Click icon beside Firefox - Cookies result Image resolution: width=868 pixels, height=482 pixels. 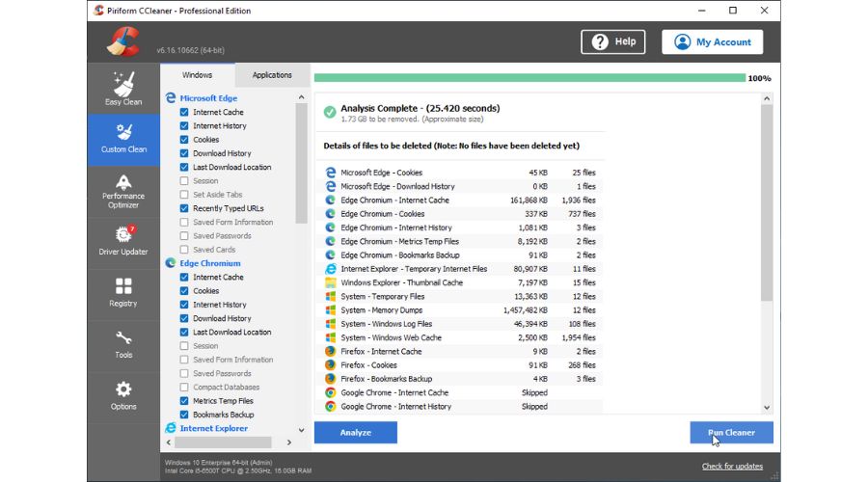pyautogui.click(x=331, y=364)
